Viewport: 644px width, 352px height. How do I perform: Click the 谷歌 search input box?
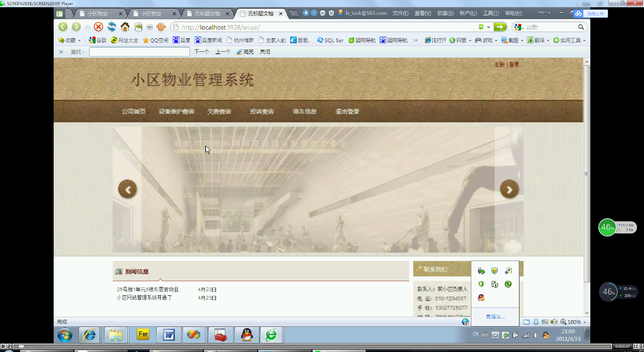click(550, 27)
